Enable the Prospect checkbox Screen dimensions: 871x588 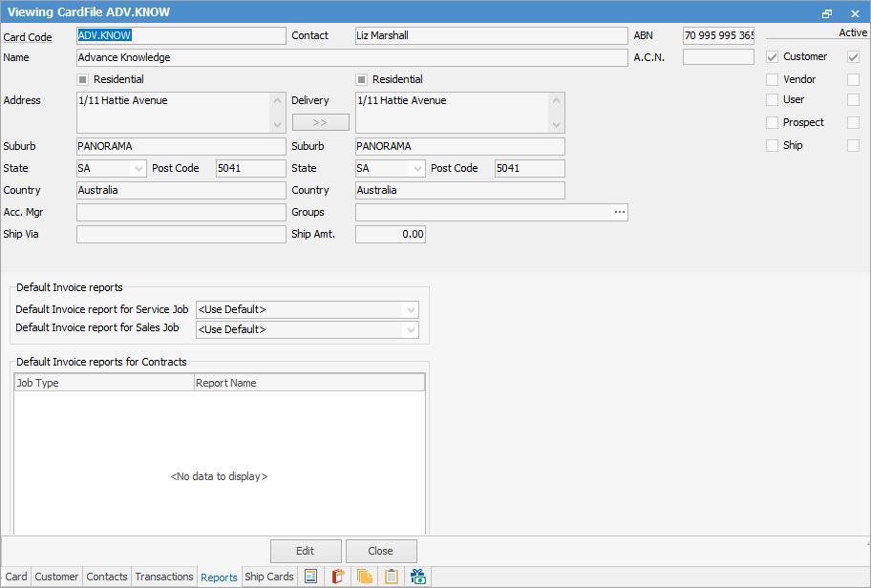pos(773,122)
